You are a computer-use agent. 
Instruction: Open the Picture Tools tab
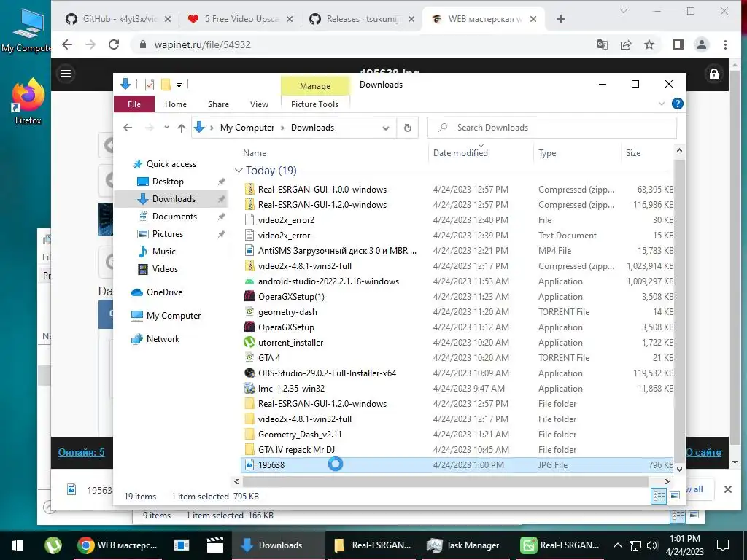[314, 104]
